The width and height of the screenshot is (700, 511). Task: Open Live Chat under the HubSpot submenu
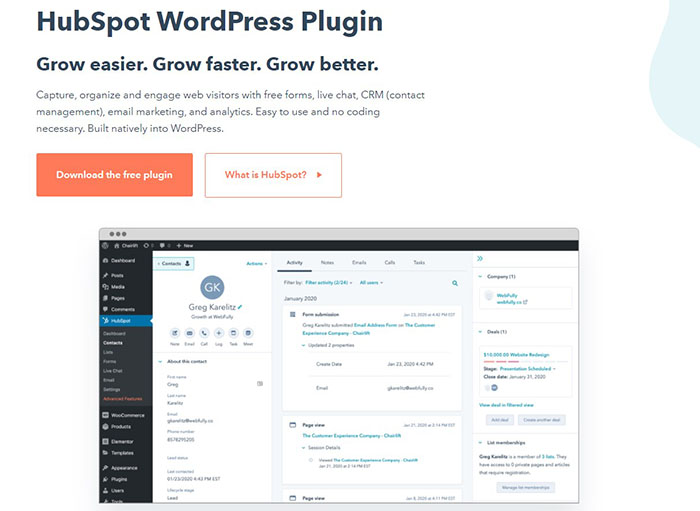click(112, 371)
